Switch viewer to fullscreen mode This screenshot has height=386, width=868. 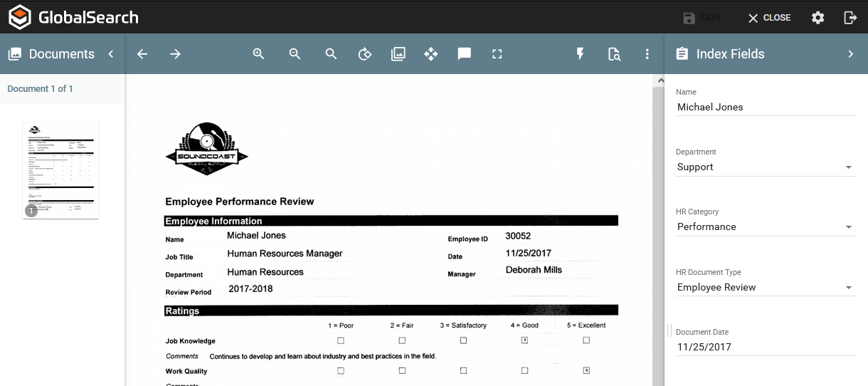[x=497, y=54]
